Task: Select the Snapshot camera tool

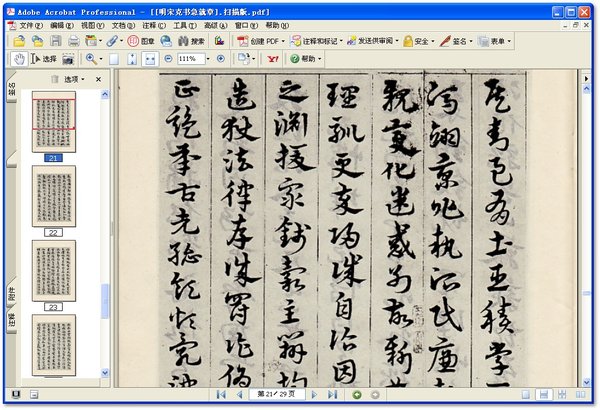Action: tap(68, 59)
